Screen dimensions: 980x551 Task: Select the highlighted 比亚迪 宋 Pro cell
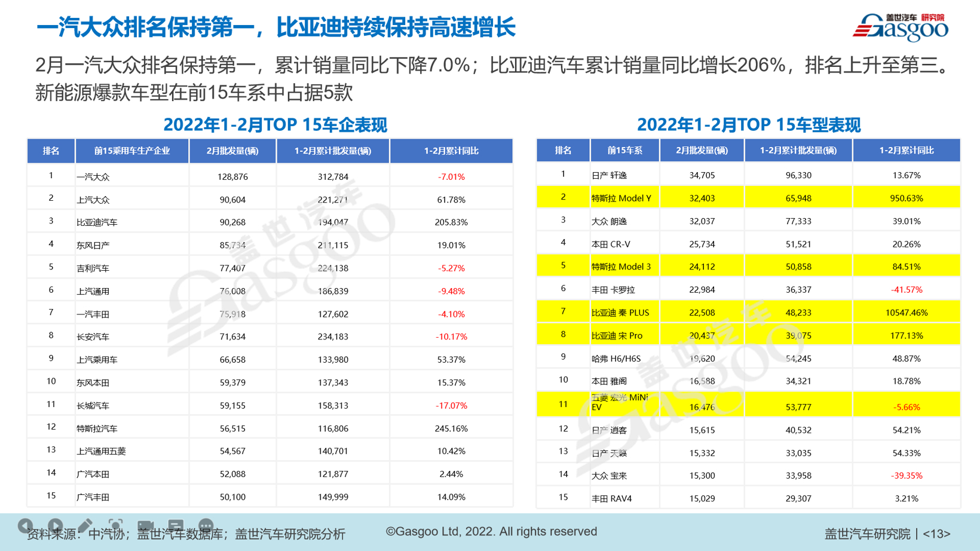point(624,335)
